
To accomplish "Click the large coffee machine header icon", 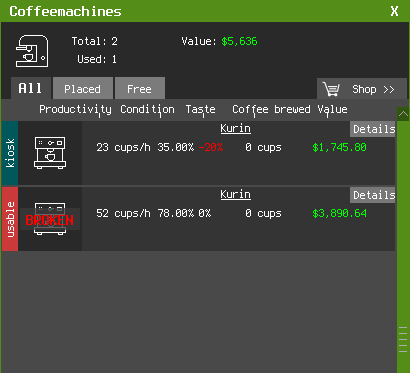I will click(32, 51).
